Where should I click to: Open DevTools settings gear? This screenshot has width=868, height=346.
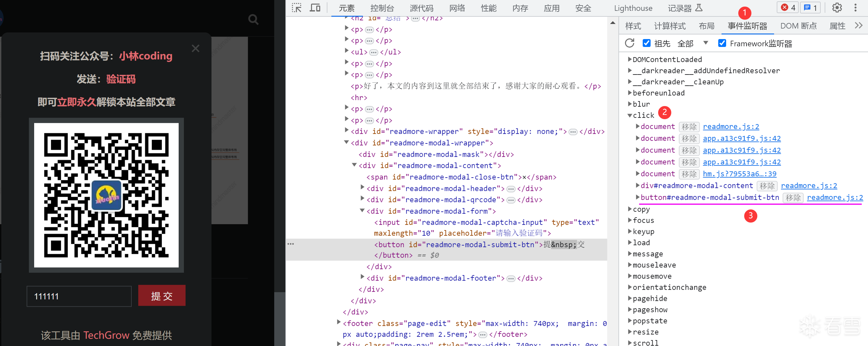coord(837,8)
